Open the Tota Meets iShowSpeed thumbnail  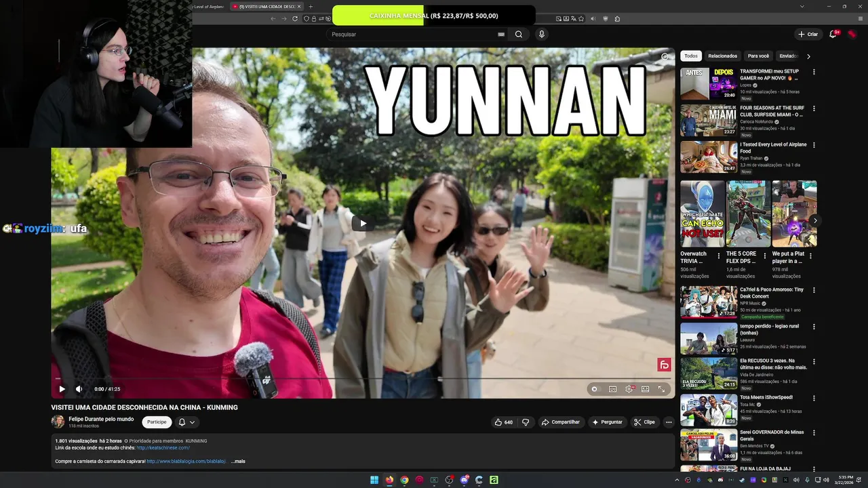pyautogui.click(x=709, y=409)
